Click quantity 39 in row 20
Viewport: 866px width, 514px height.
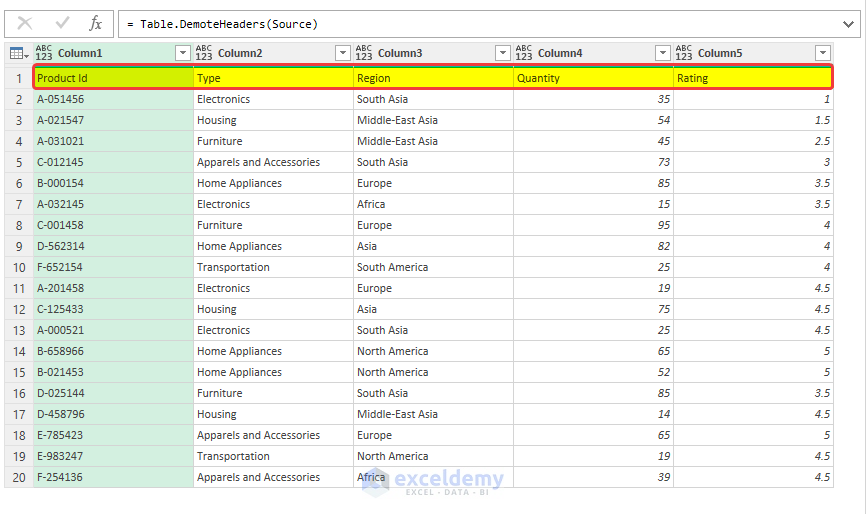594,478
